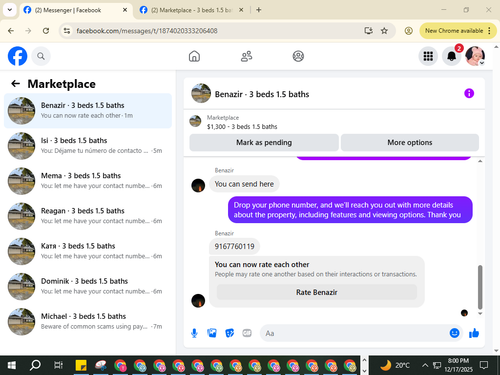Viewport: 500px width, 375px height.
Task: Pick a GIF from the GIF icon
Action: (247, 333)
